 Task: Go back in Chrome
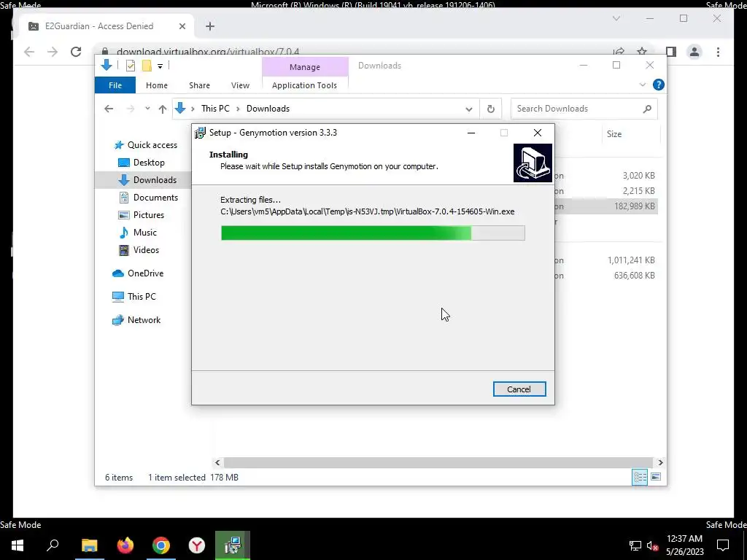point(29,52)
